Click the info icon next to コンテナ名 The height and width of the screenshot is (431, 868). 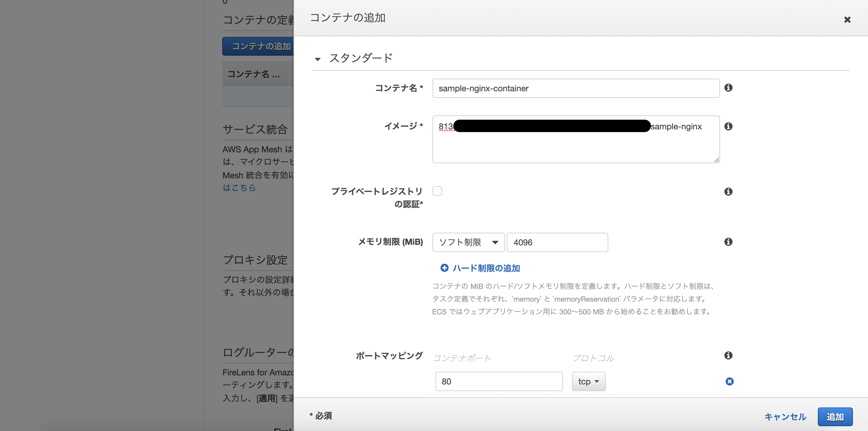click(728, 88)
